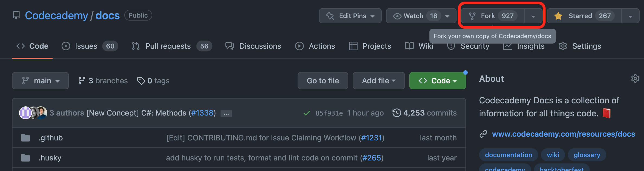Click Watch to change notification status

click(x=413, y=15)
